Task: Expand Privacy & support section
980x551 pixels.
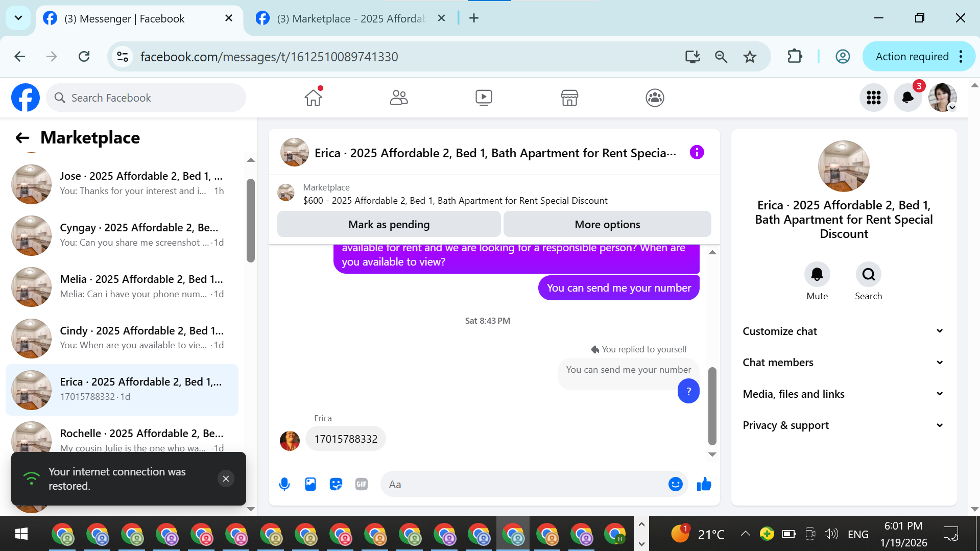Action: click(844, 425)
